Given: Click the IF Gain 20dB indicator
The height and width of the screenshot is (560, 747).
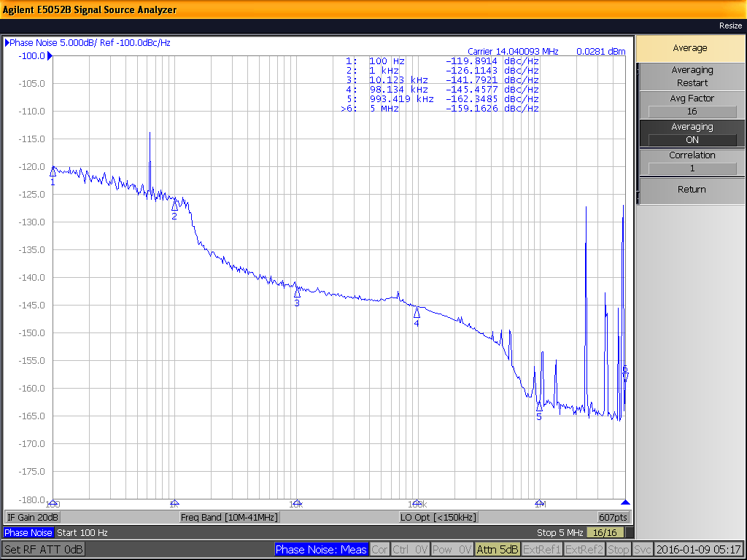Looking at the screenshot, I should [33, 517].
